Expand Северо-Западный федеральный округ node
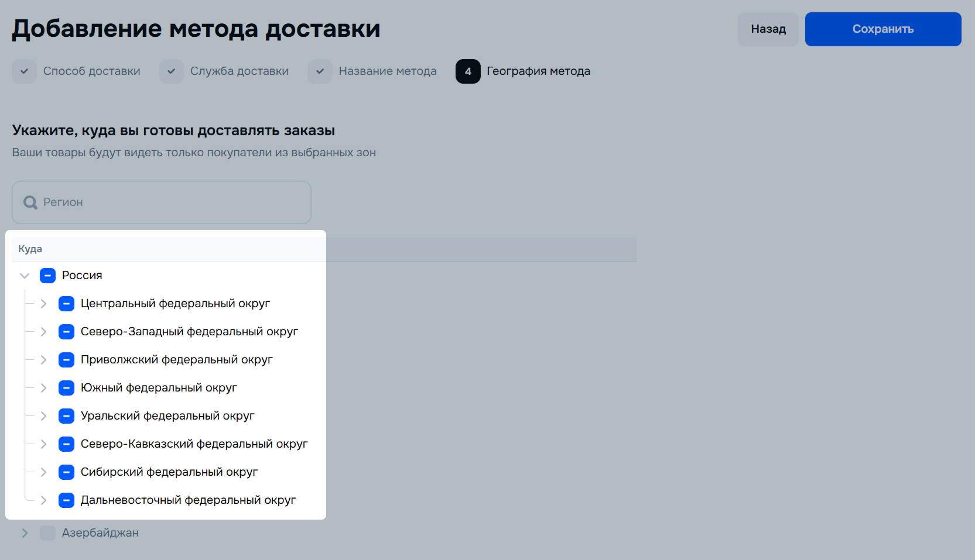975x560 pixels. coord(43,332)
